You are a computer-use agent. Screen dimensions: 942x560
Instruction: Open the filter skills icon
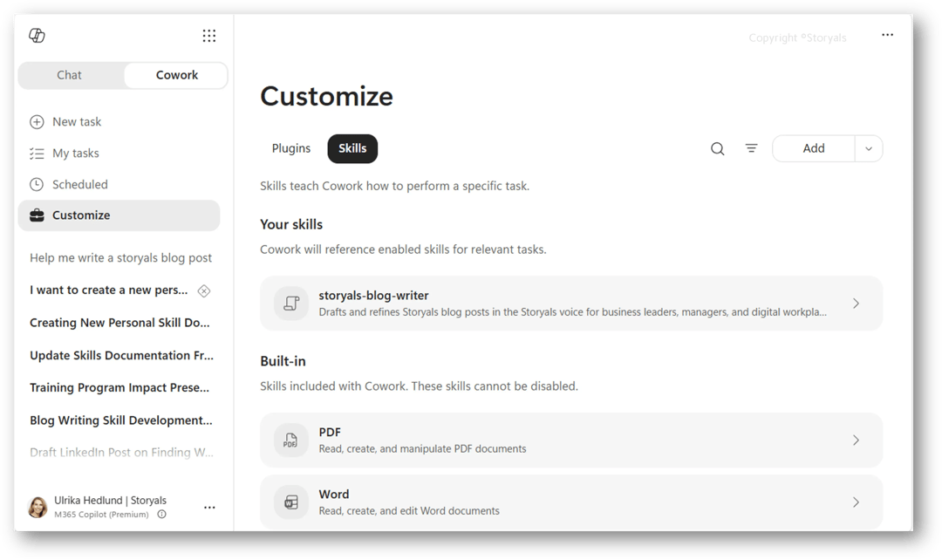(x=751, y=147)
